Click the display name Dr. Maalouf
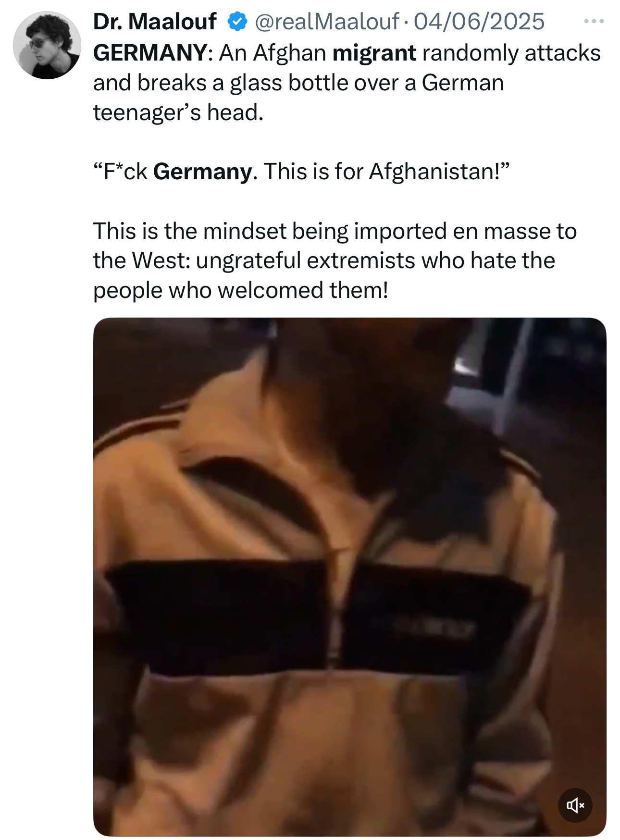The height and width of the screenshot is (840, 620). 155,22
